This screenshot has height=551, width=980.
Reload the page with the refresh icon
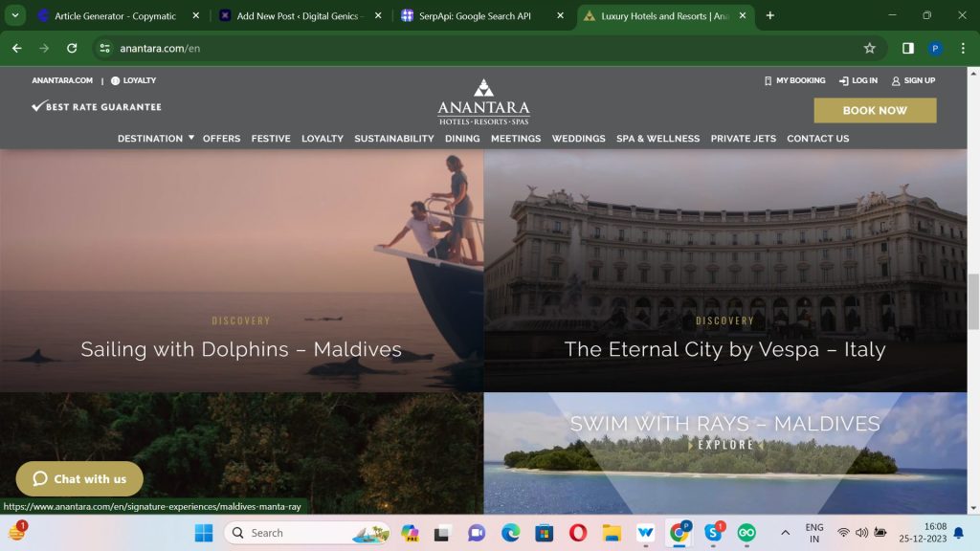[72, 48]
